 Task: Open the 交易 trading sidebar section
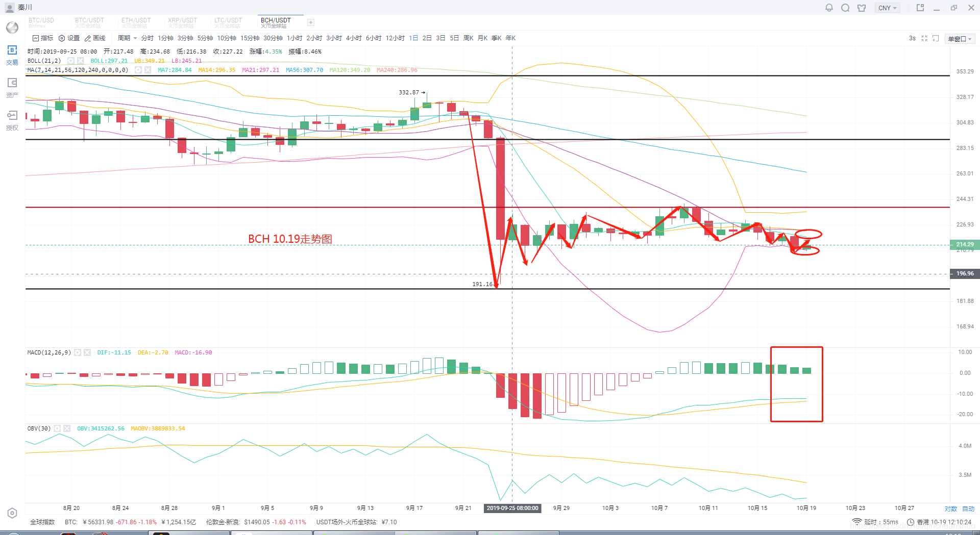(12, 55)
